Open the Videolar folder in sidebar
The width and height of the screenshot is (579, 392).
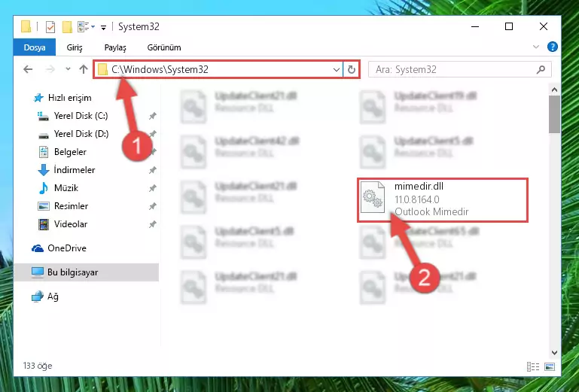coord(71,224)
